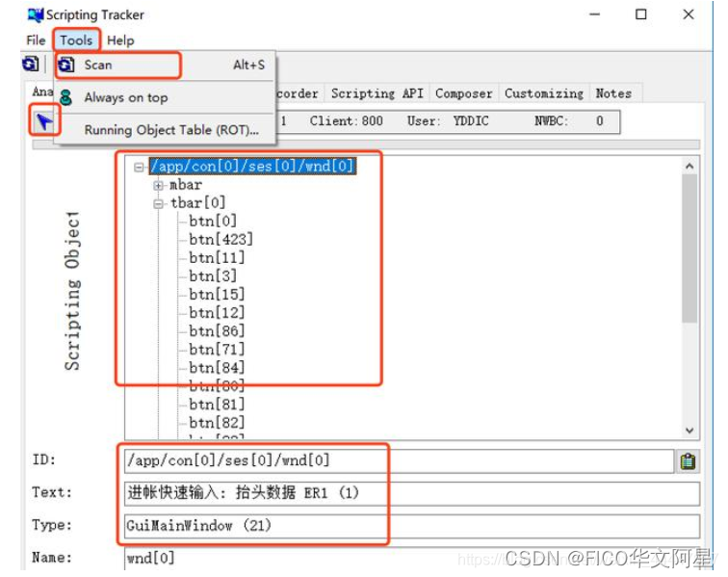Screen dimensions: 728x577
Task: Collapse the /app/con[0]/ses[0]/wnd[0] node
Action: 139,167
